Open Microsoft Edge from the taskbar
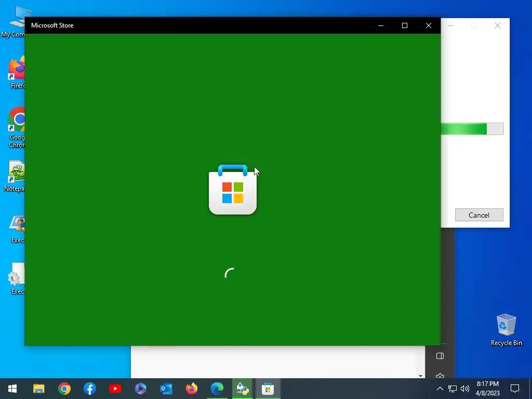532x399 pixels. [x=217, y=389]
